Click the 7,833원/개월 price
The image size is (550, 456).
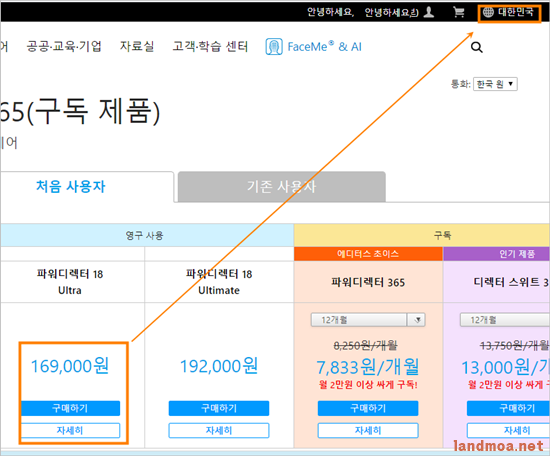(x=368, y=367)
